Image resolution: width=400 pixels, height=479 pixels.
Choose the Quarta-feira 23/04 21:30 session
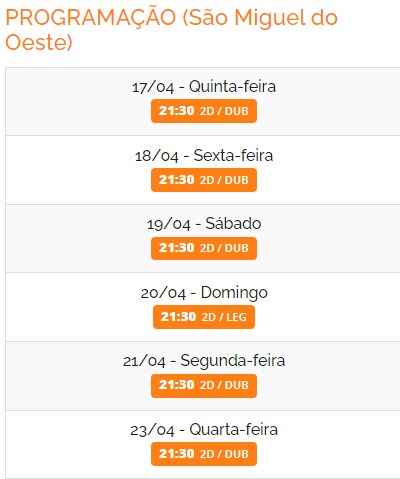click(x=204, y=454)
